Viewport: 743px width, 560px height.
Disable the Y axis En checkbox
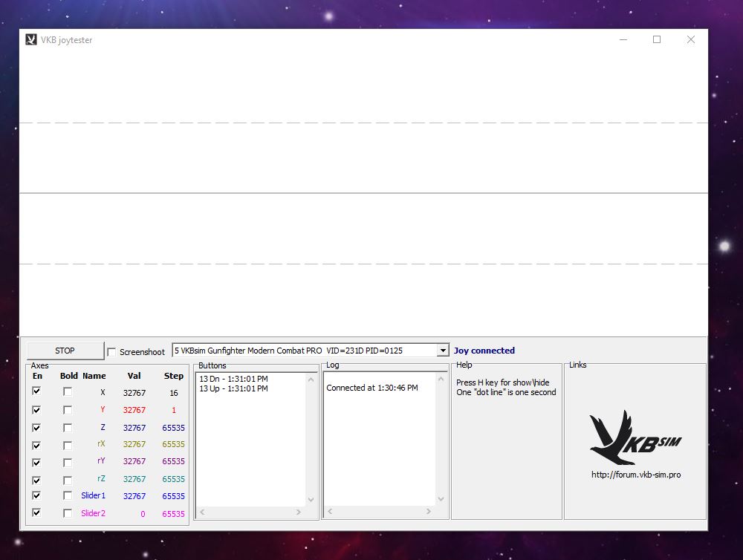point(36,410)
